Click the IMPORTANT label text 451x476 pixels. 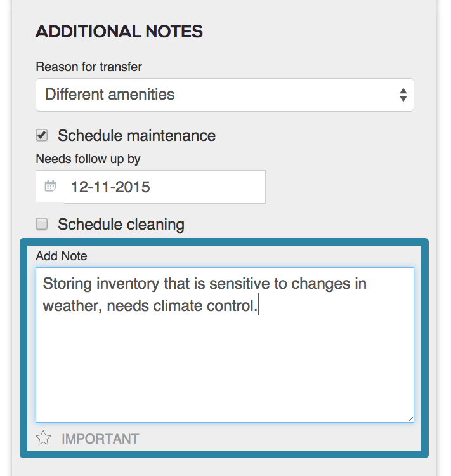(100, 439)
